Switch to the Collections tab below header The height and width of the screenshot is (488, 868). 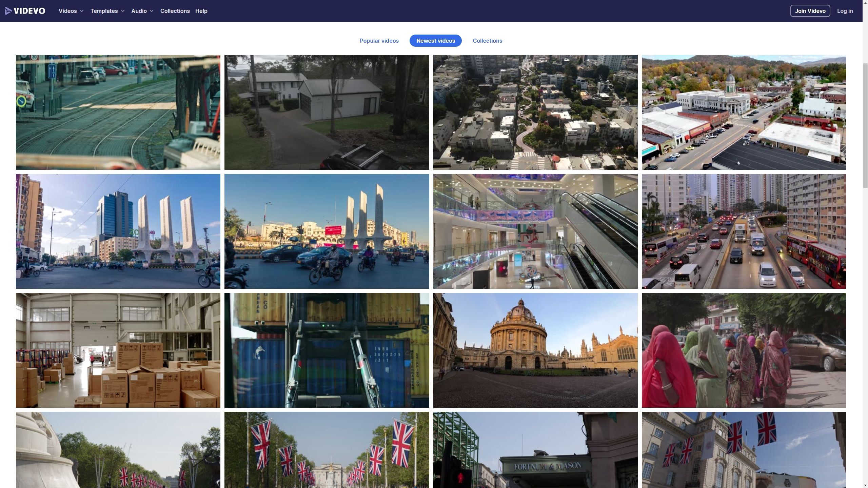click(487, 41)
